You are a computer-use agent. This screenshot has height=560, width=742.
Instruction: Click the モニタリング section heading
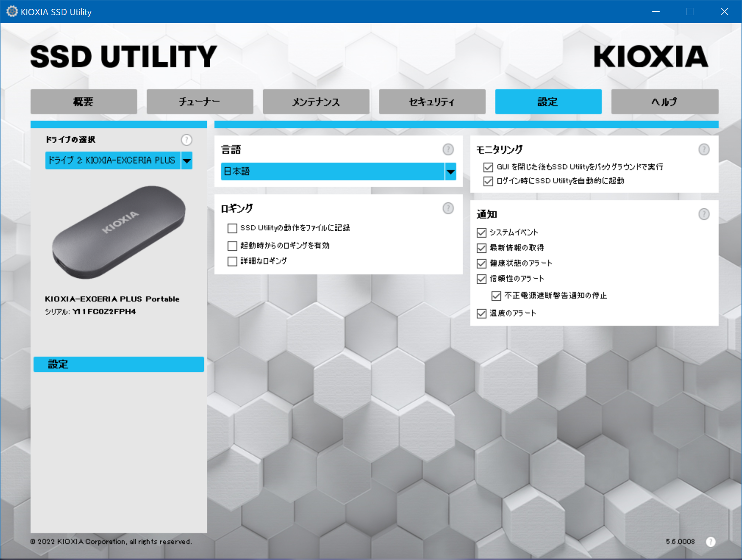499,149
